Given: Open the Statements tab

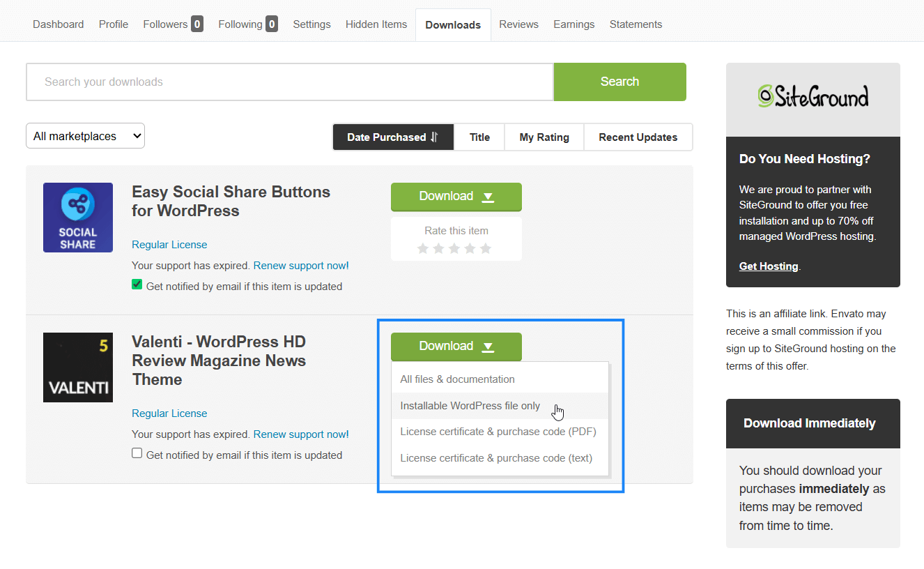Looking at the screenshot, I should pyautogui.click(x=635, y=24).
